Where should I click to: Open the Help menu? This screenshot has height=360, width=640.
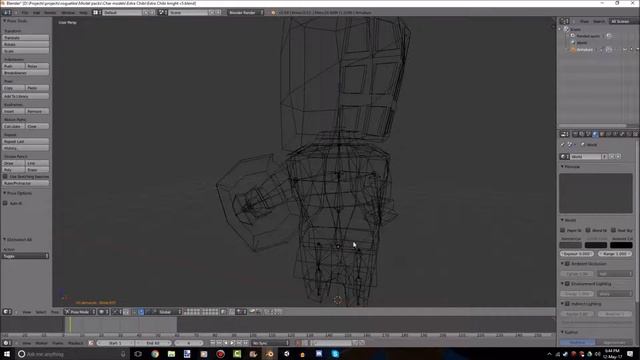[x=83, y=13]
